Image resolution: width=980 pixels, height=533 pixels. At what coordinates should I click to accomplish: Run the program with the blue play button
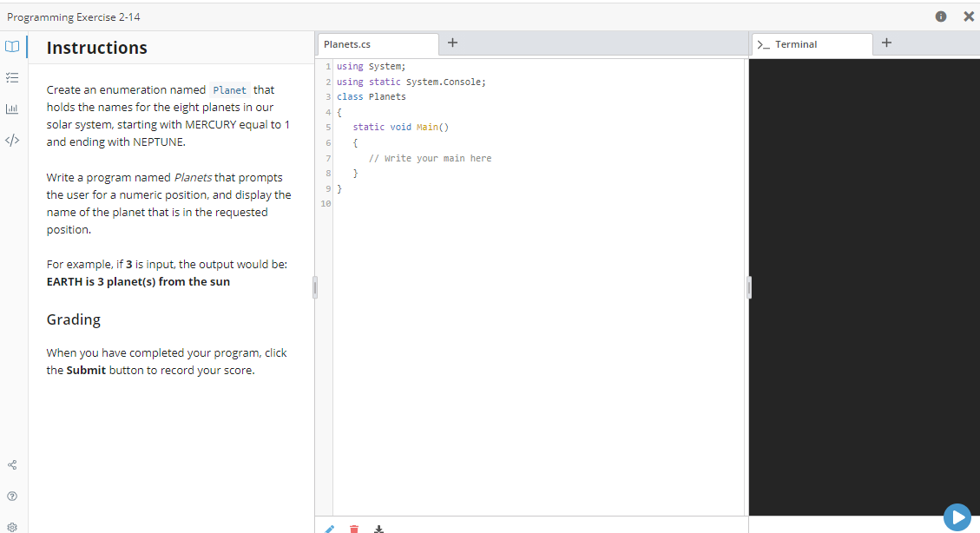tap(957, 517)
